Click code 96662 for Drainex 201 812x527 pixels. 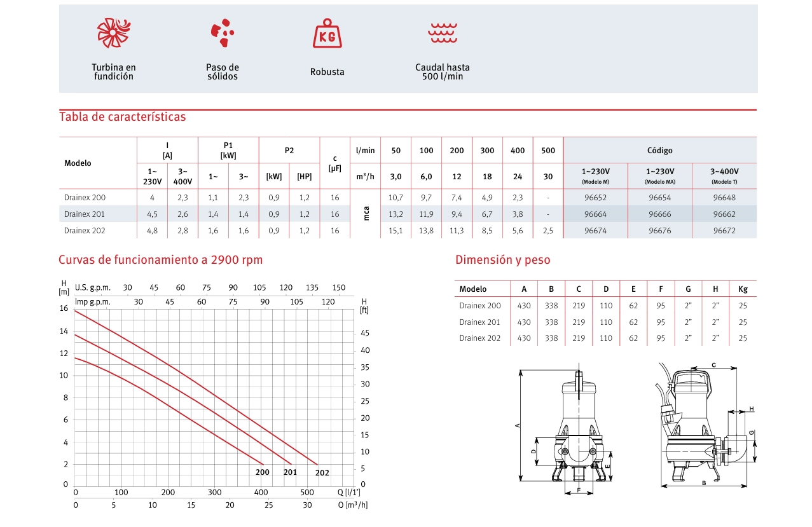tap(724, 214)
